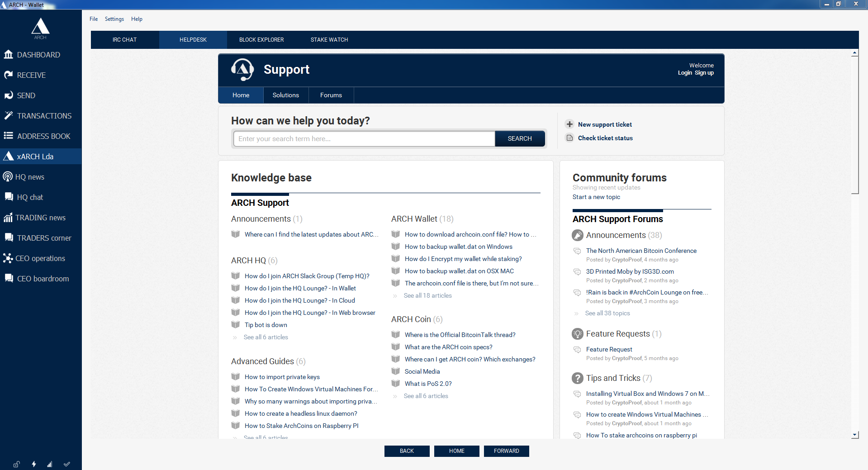Viewport: 868px width, 470px height.
Task: Open 'Feature Request' forum topic
Action: coord(609,349)
